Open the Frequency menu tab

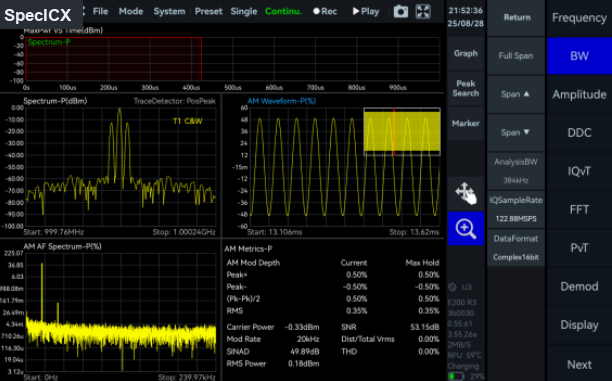(x=579, y=18)
